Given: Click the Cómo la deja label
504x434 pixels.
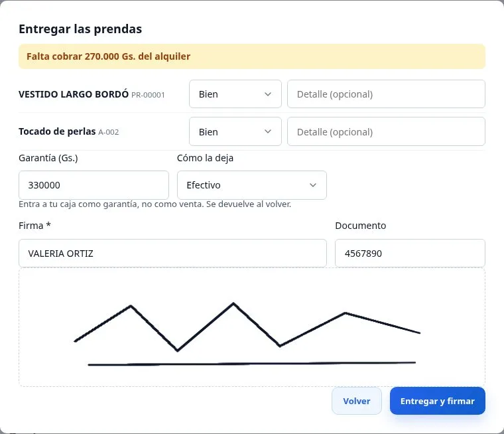Looking at the screenshot, I should 205,158.
